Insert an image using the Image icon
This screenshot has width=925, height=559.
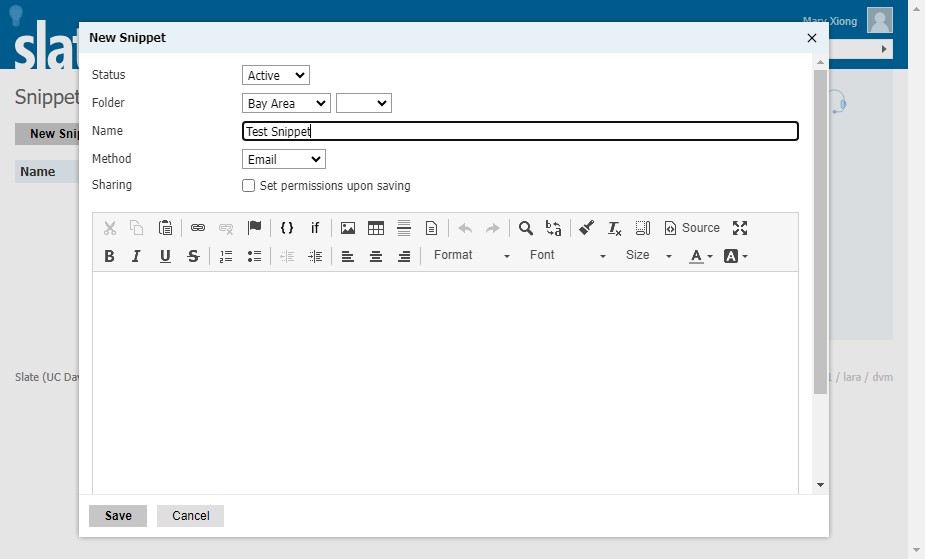348,228
